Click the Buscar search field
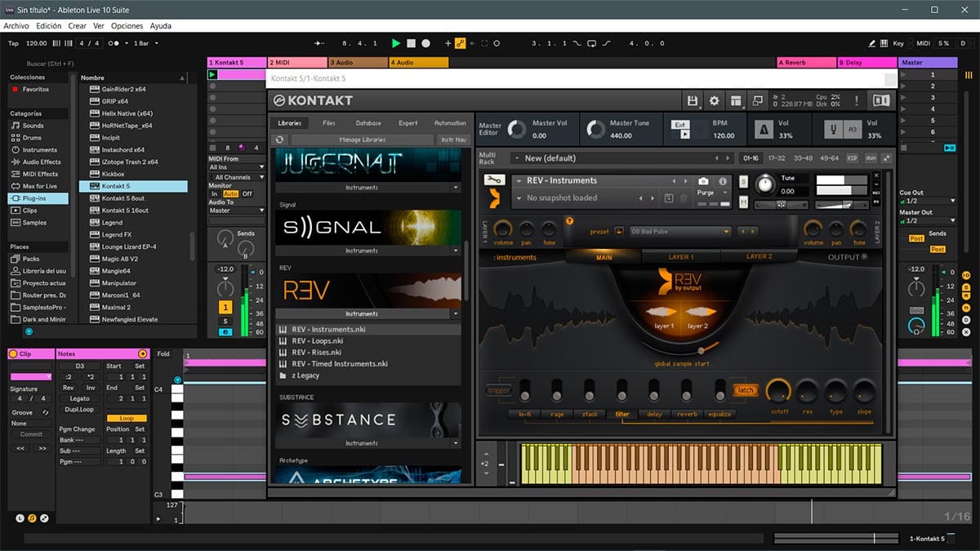Image resolution: width=980 pixels, height=551 pixels. tap(51, 63)
